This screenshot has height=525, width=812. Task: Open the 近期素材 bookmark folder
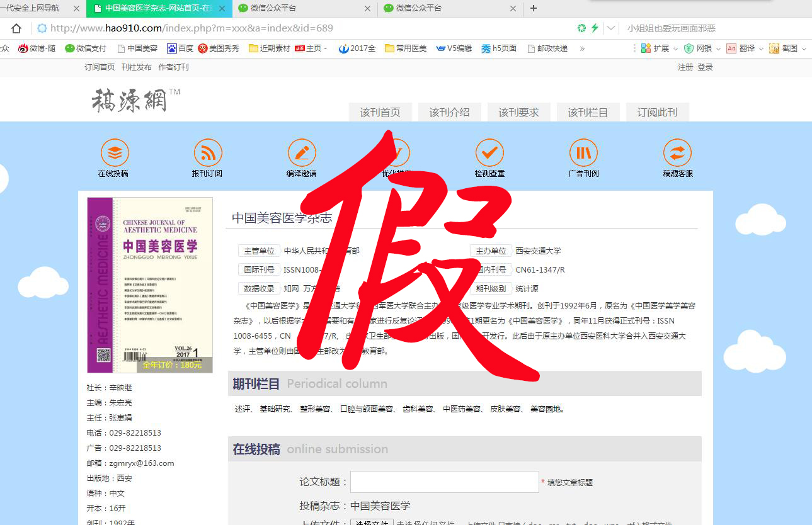[x=270, y=48]
